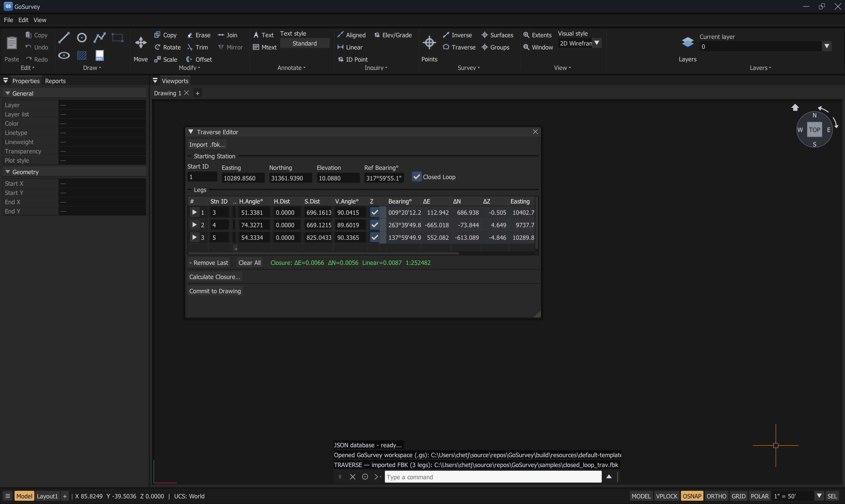The height and width of the screenshot is (504, 845).
Task: Click the Import .fbk... button
Action: point(207,144)
